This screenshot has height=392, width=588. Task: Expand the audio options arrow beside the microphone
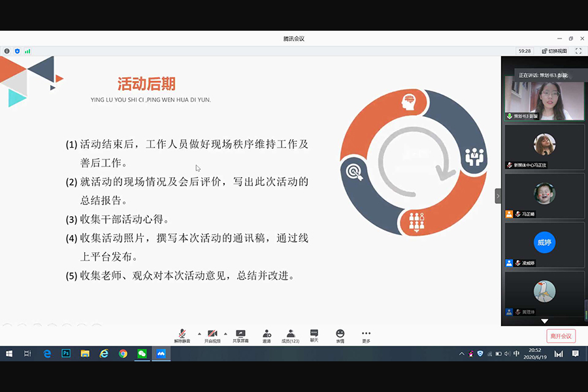pyautogui.click(x=199, y=333)
